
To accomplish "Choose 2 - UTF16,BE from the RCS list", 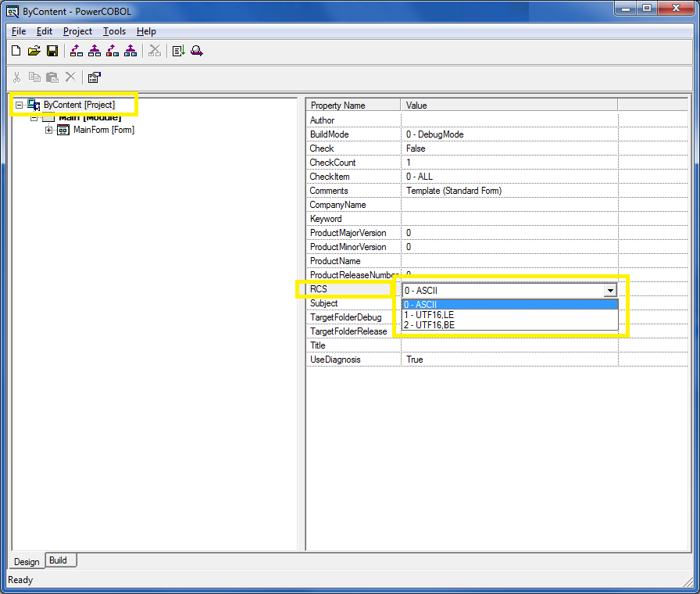I will point(510,325).
